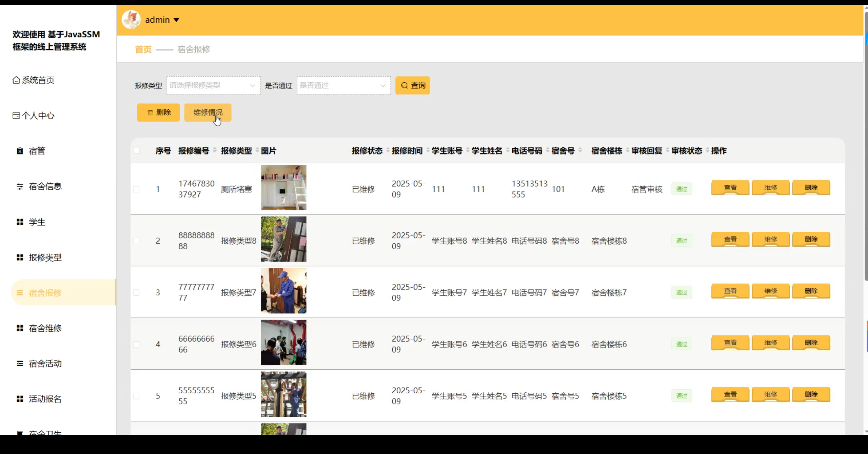Select the 宿舍信息 sliders icon
This screenshot has width=868, height=454.
tap(19, 186)
